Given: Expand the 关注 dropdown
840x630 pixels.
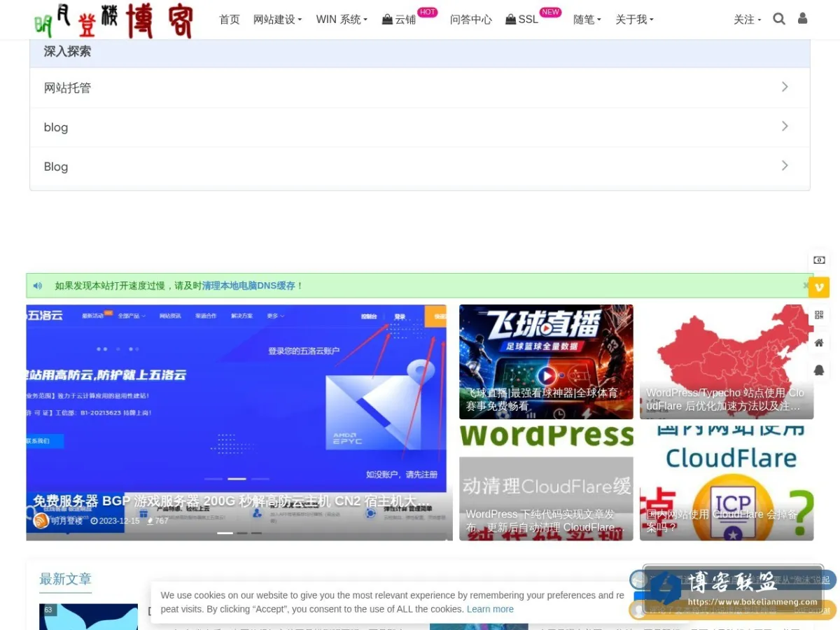Looking at the screenshot, I should 747,20.
